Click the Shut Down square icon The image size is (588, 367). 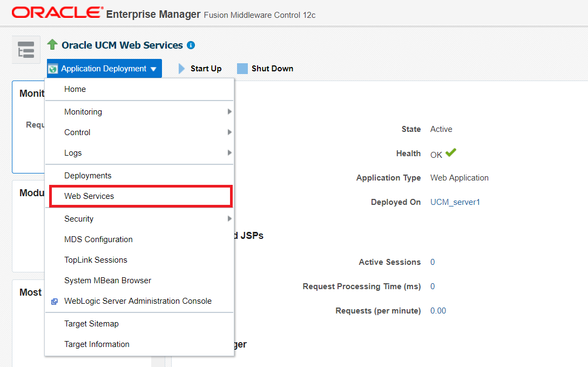pos(242,69)
